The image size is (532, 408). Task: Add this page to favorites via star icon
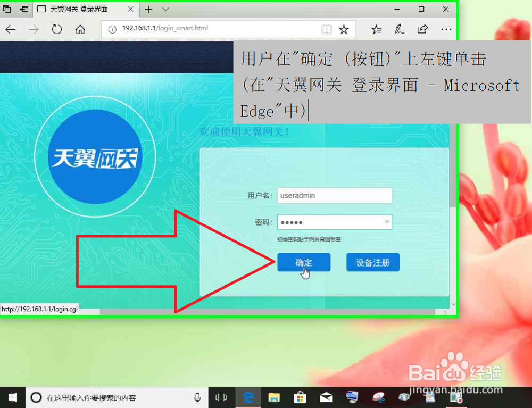click(343, 29)
